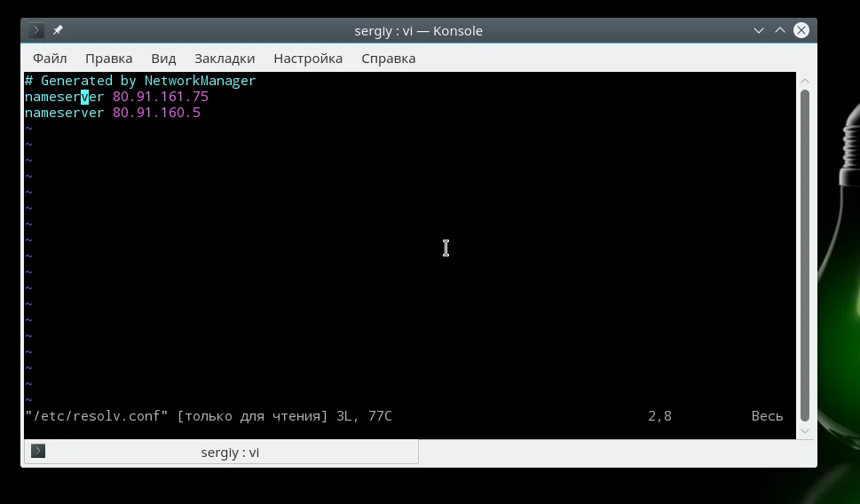
Task: Open the Файл menu
Action: click(x=50, y=59)
